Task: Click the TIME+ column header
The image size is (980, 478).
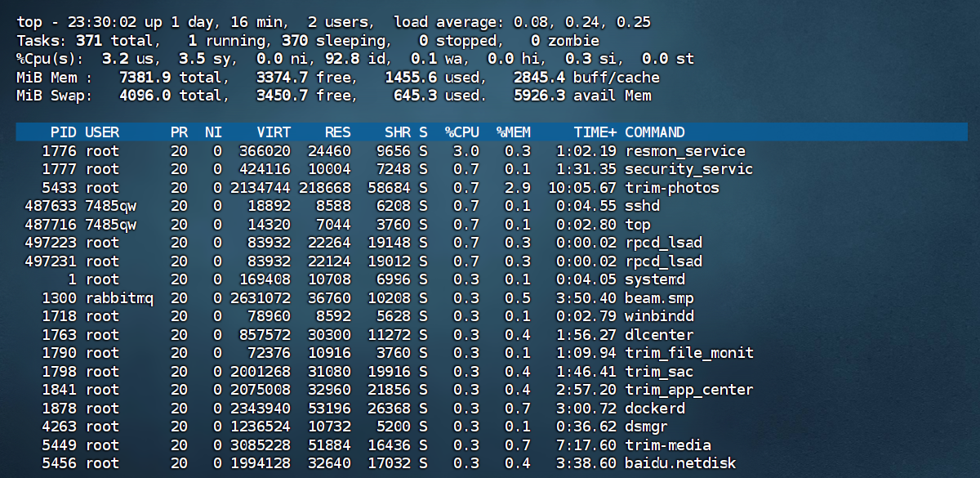Action: click(x=595, y=132)
